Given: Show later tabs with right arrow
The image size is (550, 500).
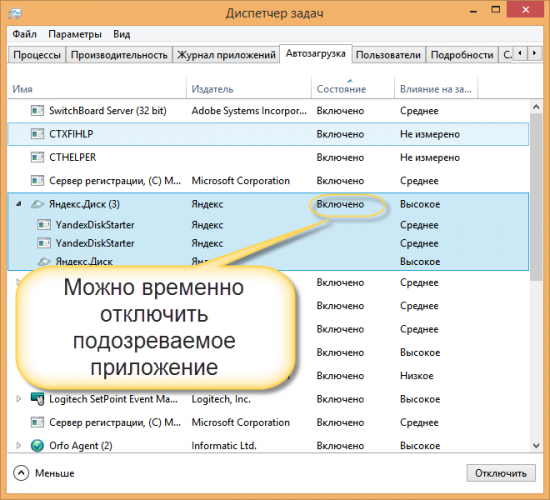Looking at the screenshot, I should (535, 53).
